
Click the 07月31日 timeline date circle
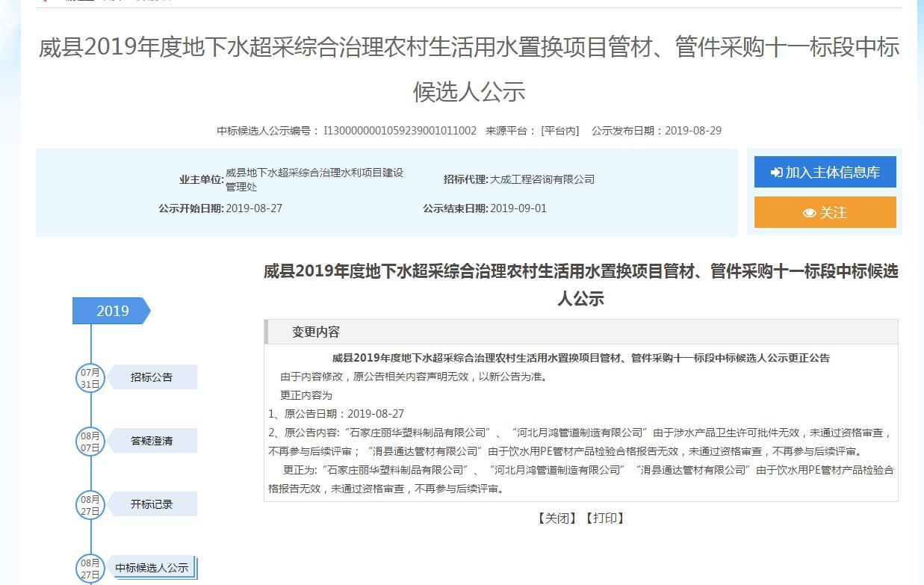(x=90, y=378)
